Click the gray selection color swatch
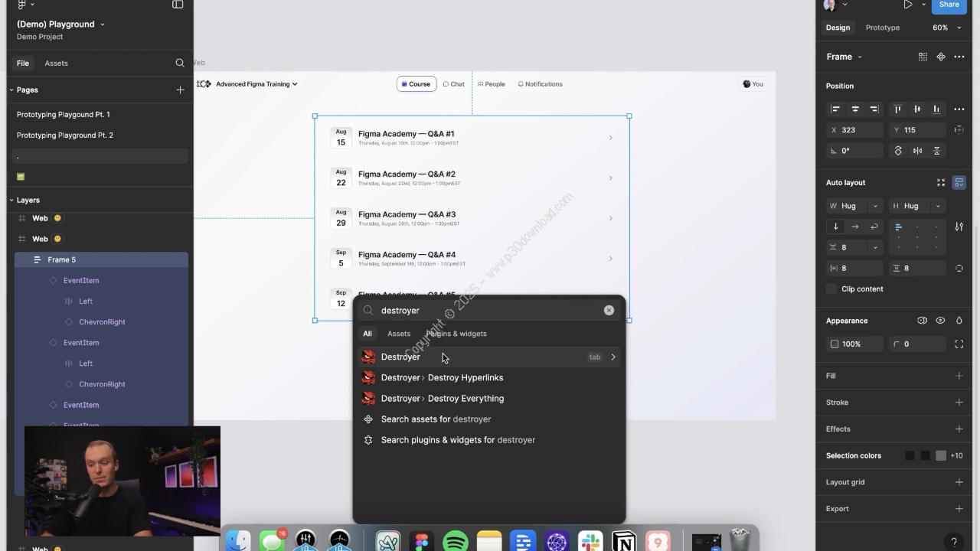Image resolution: width=980 pixels, height=551 pixels. [941, 455]
